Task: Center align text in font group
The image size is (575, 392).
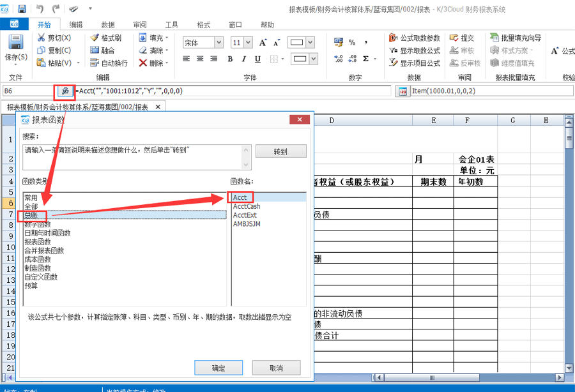Action: point(200,59)
